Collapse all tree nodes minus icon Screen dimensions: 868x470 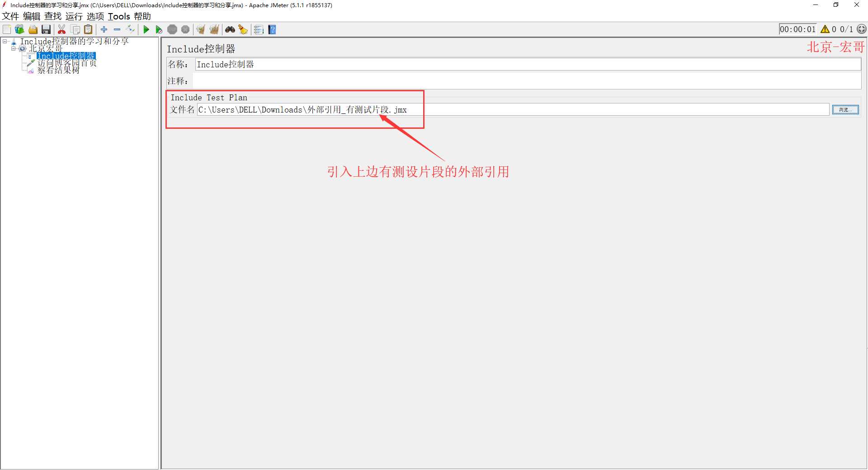coord(117,29)
